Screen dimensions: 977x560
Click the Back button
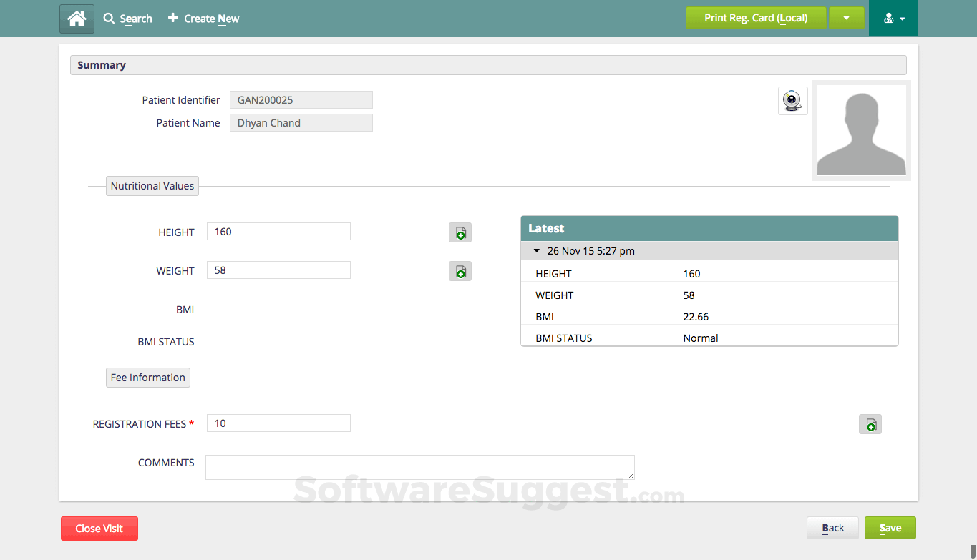coord(832,528)
